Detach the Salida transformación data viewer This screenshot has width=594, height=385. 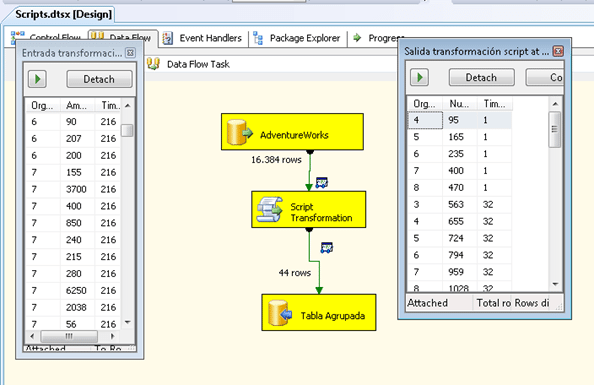pyautogui.click(x=481, y=77)
